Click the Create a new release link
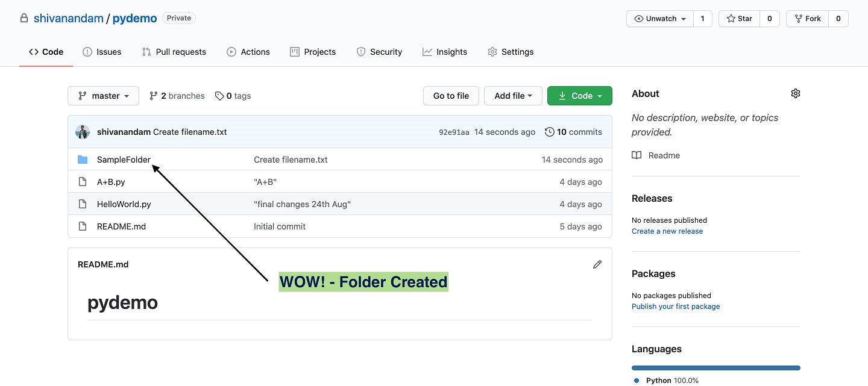 [667, 231]
